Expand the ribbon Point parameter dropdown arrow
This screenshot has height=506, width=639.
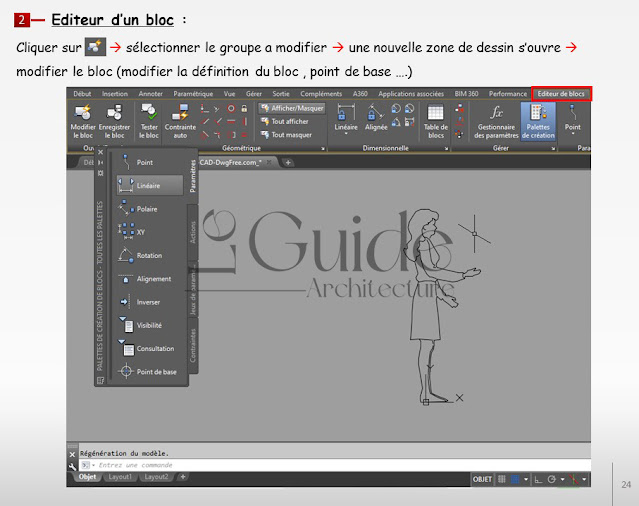click(x=573, y=133)
